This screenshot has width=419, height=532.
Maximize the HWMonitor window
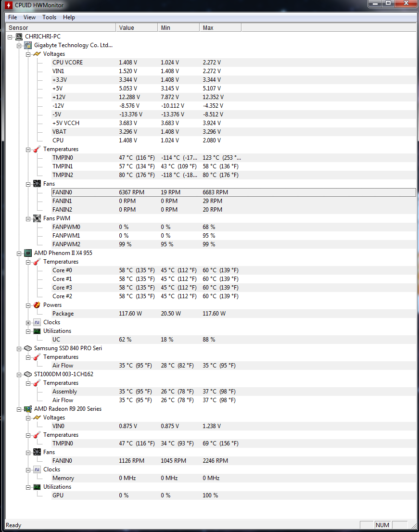[x=388, y=3]
